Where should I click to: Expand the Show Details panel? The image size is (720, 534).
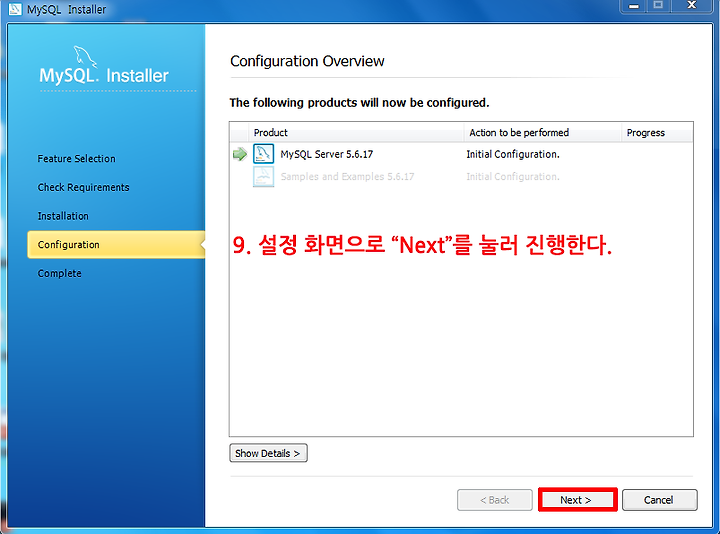268,453
